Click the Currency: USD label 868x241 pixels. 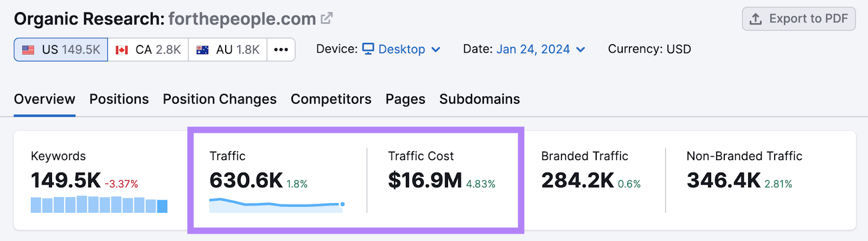[649, 49]
